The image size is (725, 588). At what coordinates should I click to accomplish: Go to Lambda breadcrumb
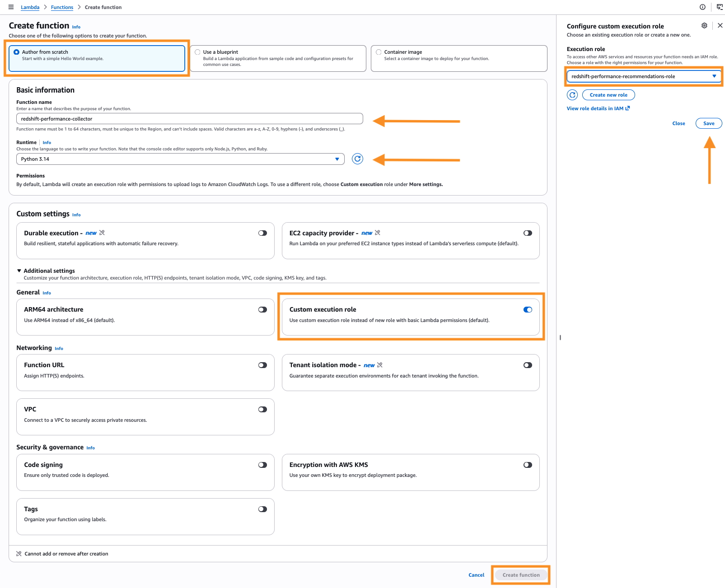pos(30,7)
